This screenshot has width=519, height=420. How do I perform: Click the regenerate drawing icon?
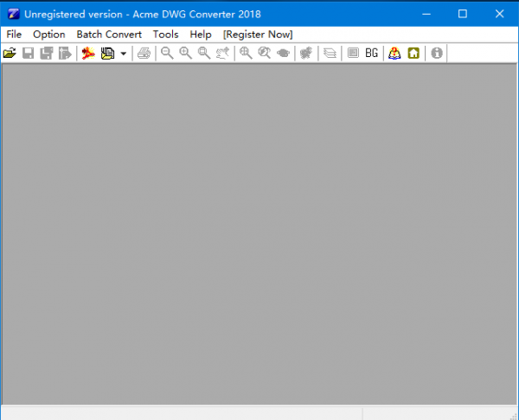click(x=306, y=53)
